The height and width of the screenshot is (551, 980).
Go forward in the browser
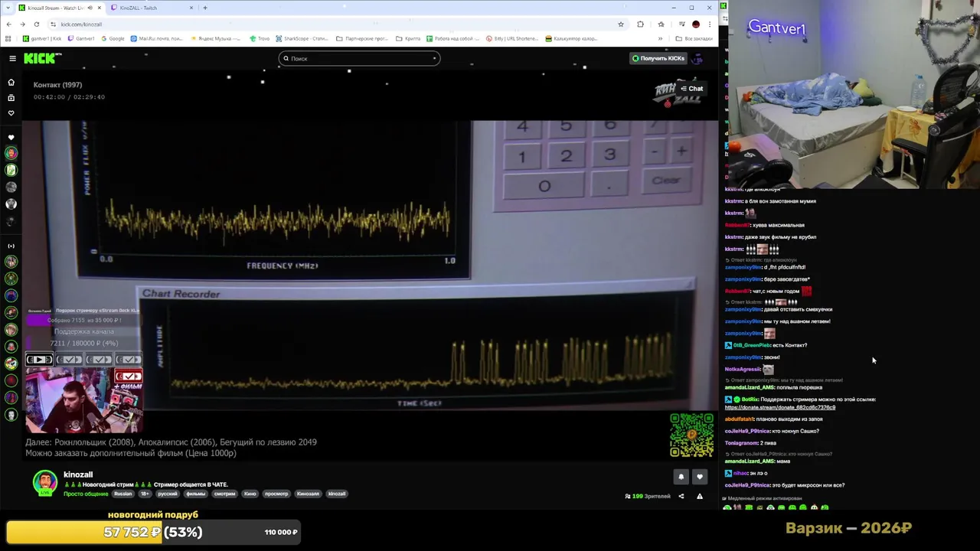click(22, 24)
